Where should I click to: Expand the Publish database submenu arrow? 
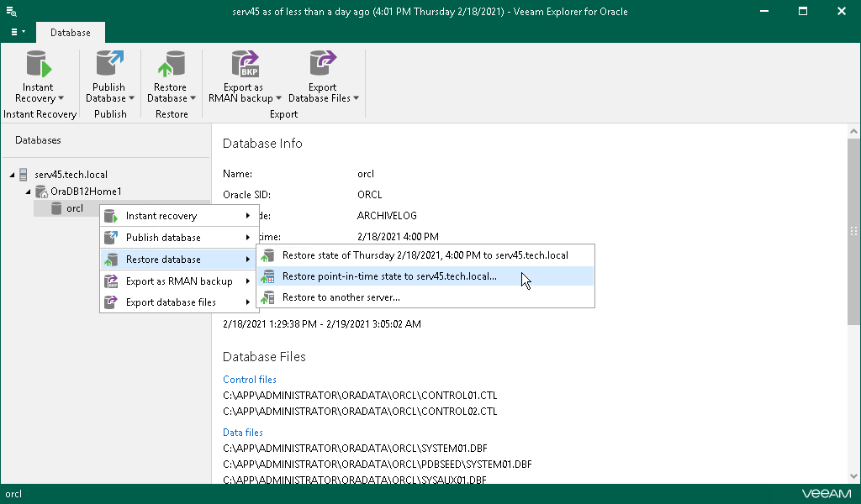click(248, 238)
